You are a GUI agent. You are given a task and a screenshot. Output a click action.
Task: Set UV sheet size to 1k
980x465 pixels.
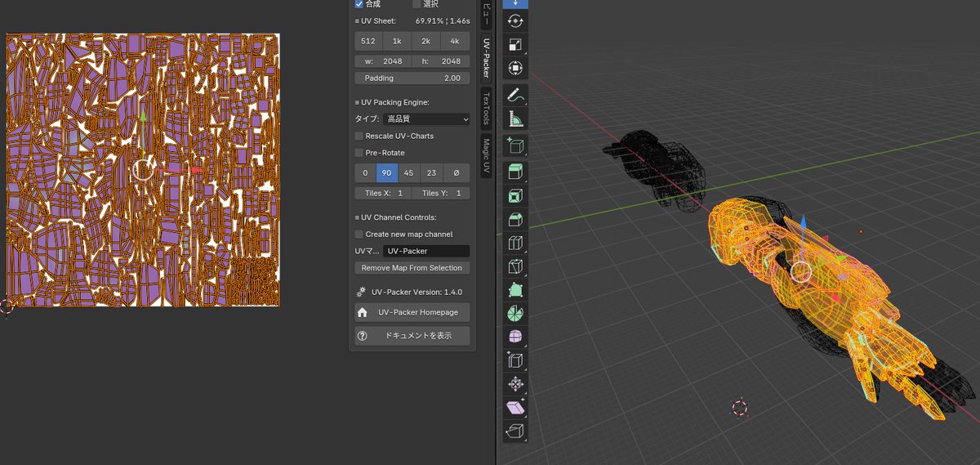pos(397,42)
